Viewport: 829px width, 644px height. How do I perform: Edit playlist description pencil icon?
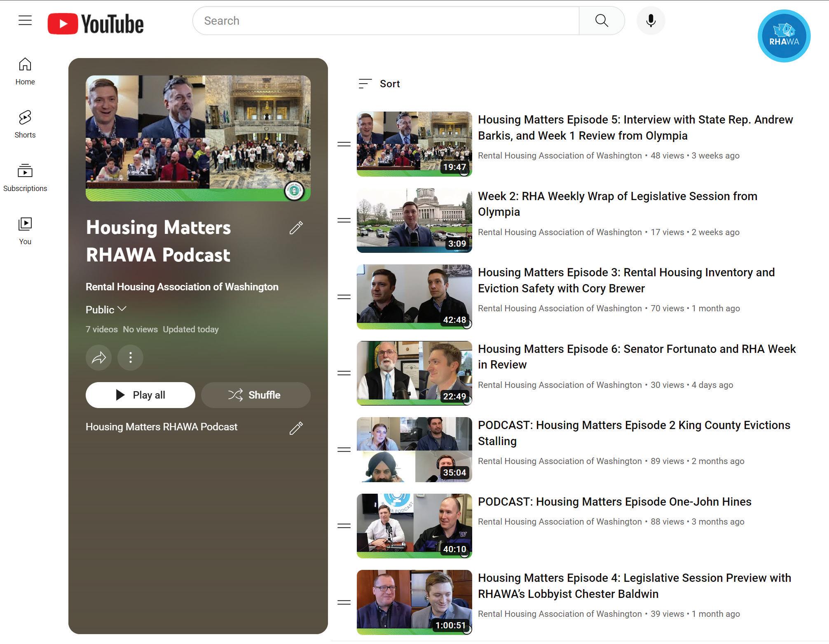click(296, 428)
